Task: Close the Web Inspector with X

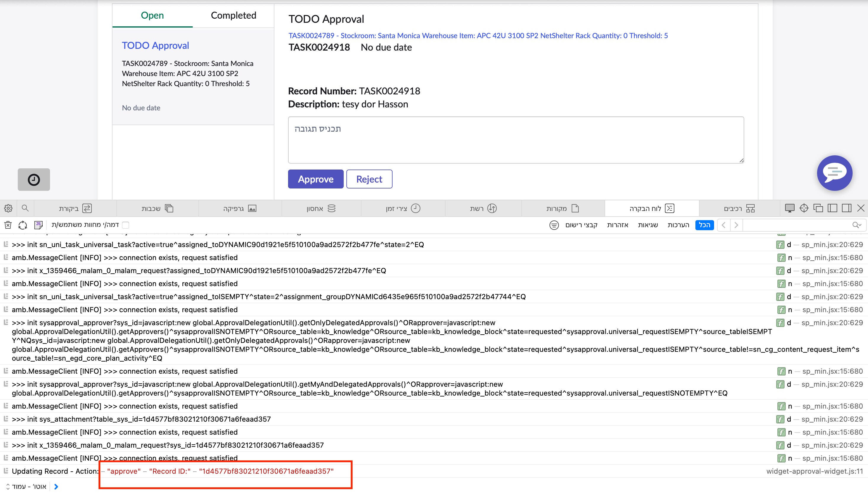Action: [x=861, y=208]
